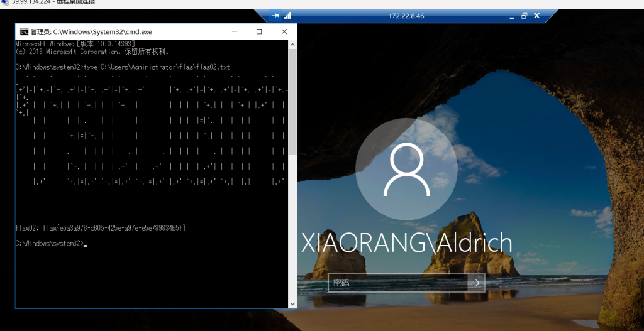Close the cmd.exe window
Viewport: 644px width, 331px height.
284,31
